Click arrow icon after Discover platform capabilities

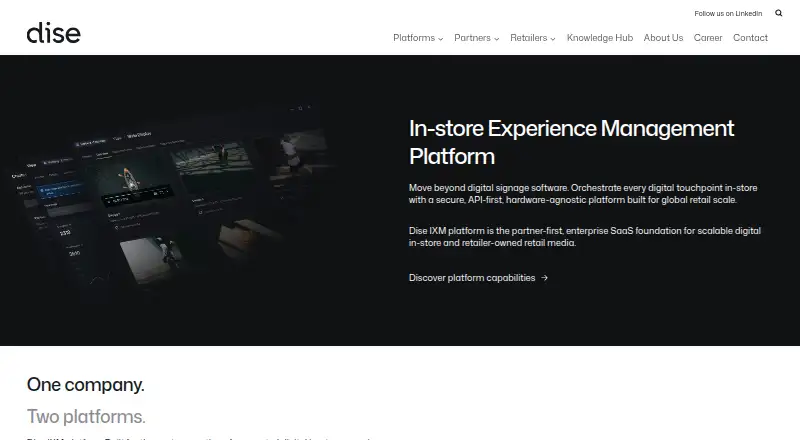point(544,278)
